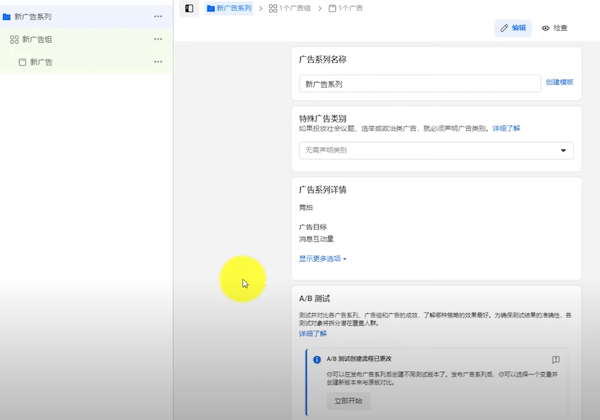Click the 创建模板 link
Viewport: 600px width, 420px height.
point(559,82)
